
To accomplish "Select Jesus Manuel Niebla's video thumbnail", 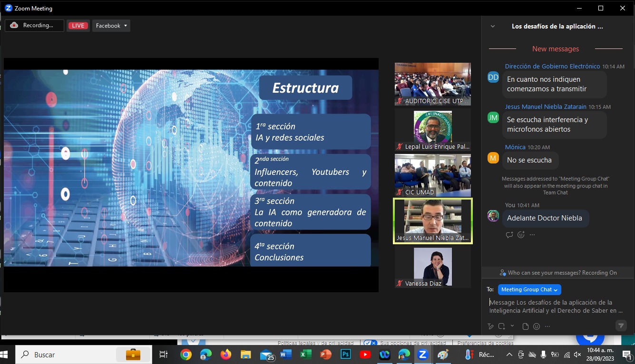I will 432,220.
